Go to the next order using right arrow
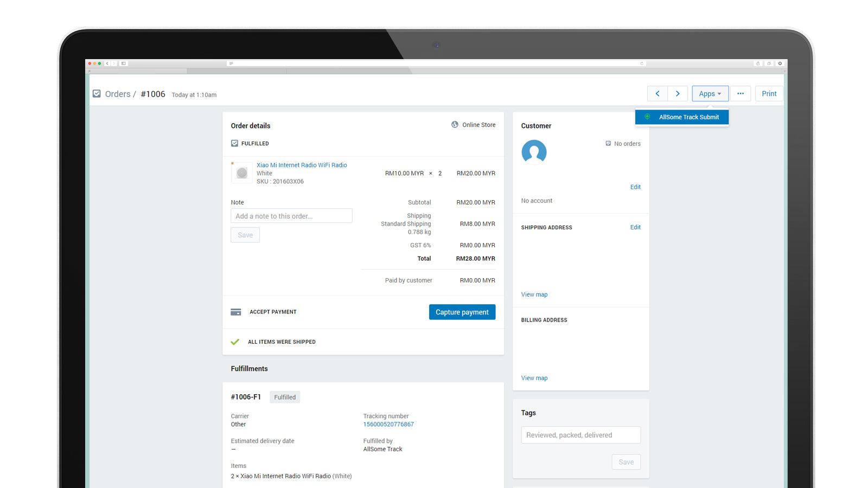Viewport: 868px width, 488px height. 677,93
